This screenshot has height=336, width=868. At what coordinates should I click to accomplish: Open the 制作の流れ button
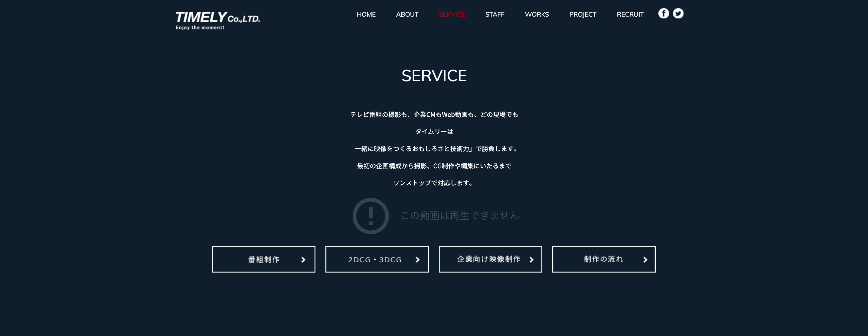(604, 259)
